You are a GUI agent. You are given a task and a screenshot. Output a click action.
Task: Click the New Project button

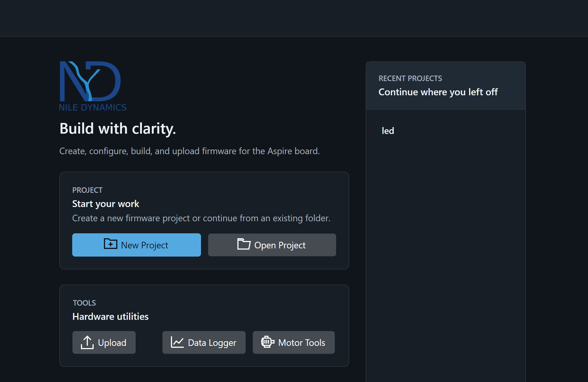(136, 245)
